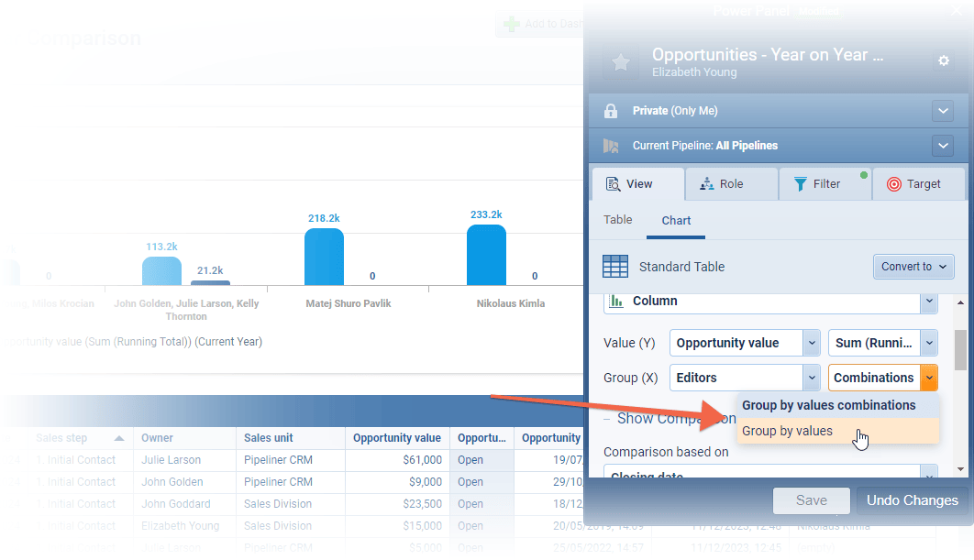Viewport: 974px width, 560px height.
Task: Switch to the Table sub-tab
Action: point(617,220)
